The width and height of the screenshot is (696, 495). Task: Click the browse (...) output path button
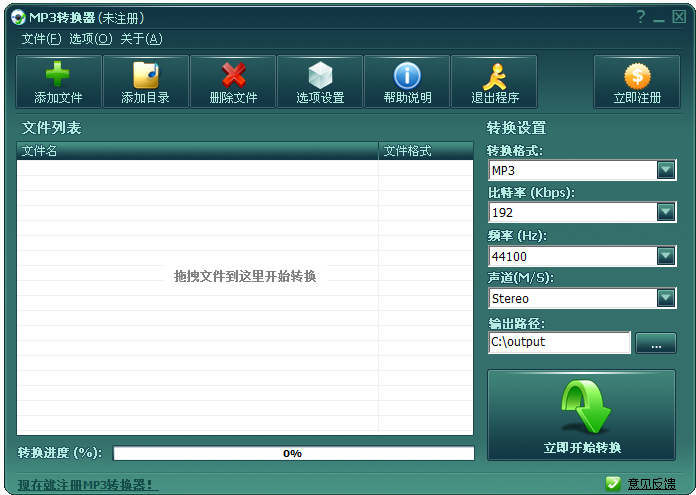pos(656,343)
